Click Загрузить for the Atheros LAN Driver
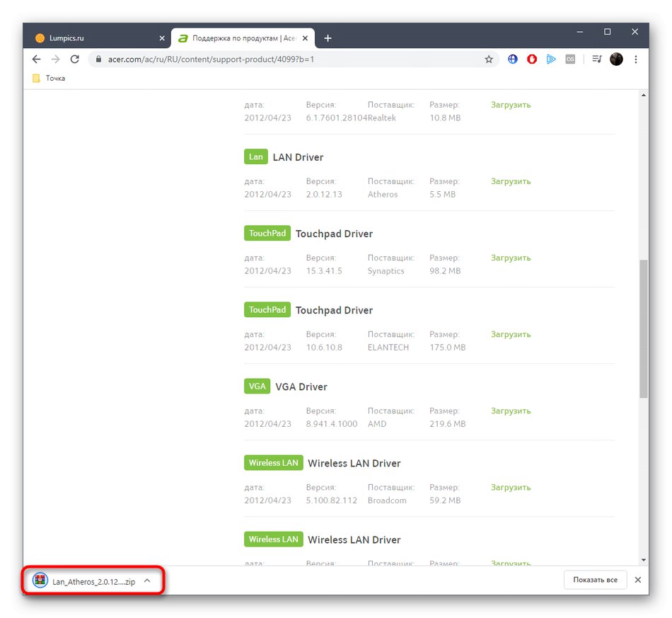The image size is (672, 618). pyautogui.click(x=511, y=181)
